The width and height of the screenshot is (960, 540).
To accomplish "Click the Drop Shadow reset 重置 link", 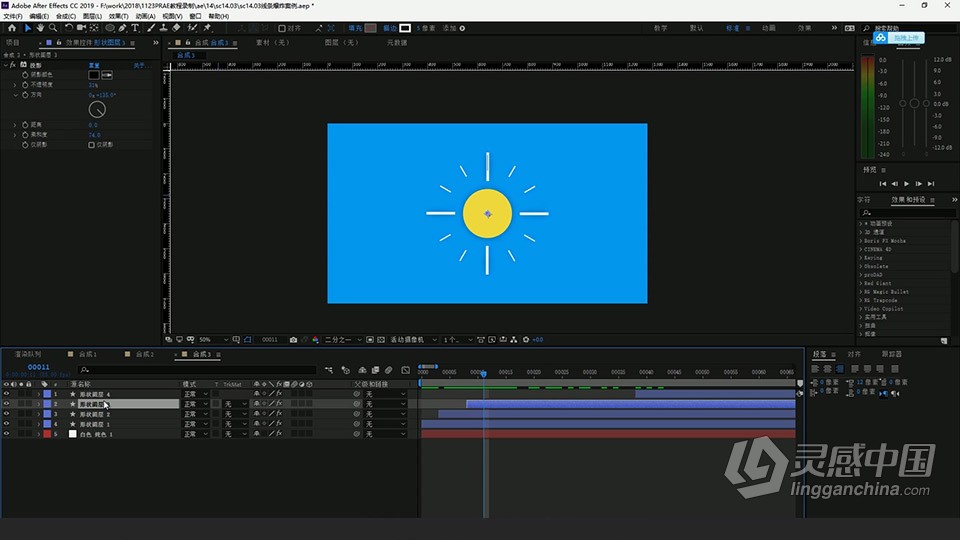I will coord(94,66).
